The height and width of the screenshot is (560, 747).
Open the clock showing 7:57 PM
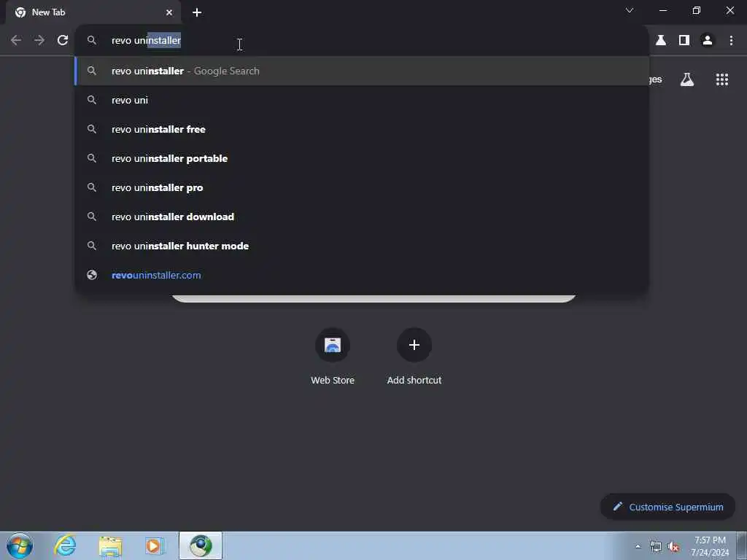pos(710,546)
